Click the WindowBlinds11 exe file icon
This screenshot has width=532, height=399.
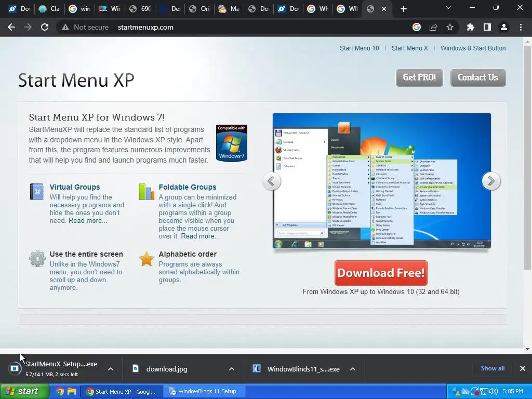tap(257, 368)
